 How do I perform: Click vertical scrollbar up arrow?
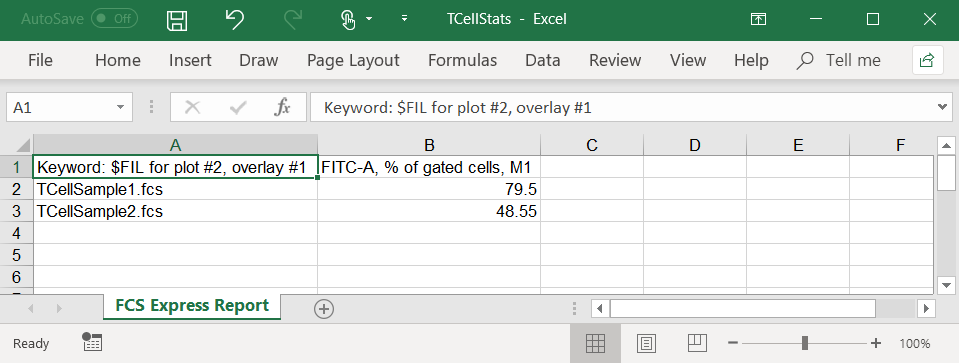[x=946, y=145]
